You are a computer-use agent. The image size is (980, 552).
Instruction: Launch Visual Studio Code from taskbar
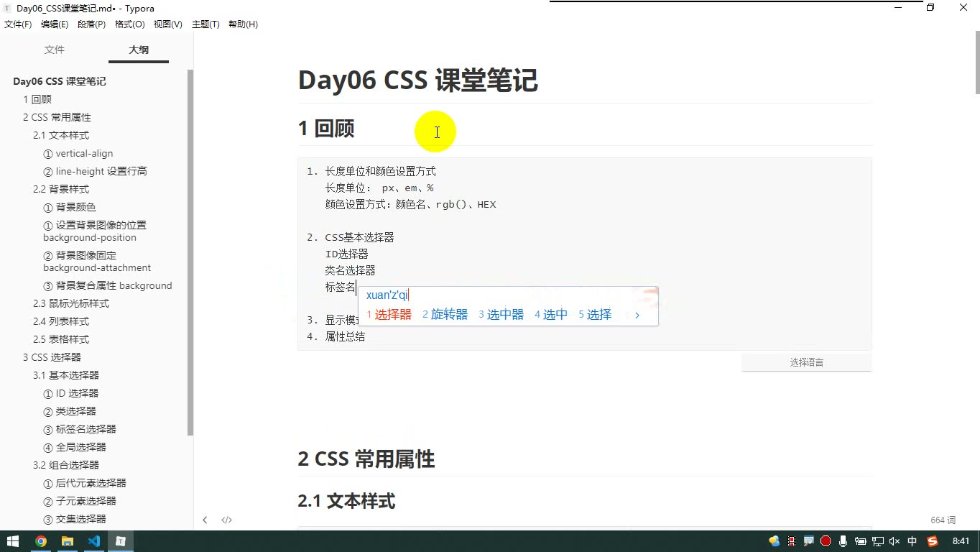pos(94,541)
